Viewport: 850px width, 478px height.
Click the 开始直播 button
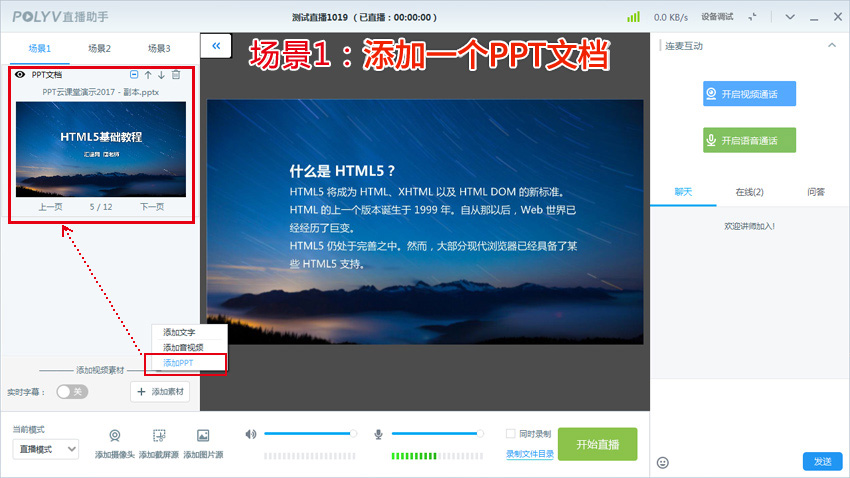coord(597,444)
